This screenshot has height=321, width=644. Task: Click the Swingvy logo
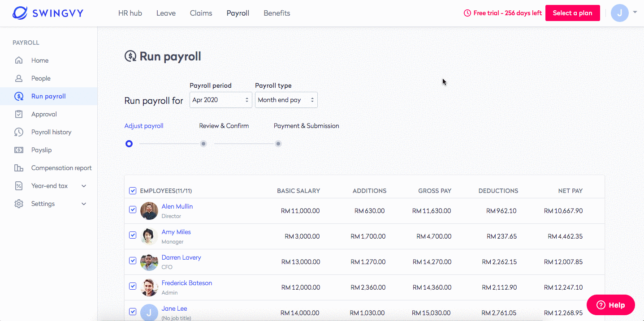coord(48,13)
